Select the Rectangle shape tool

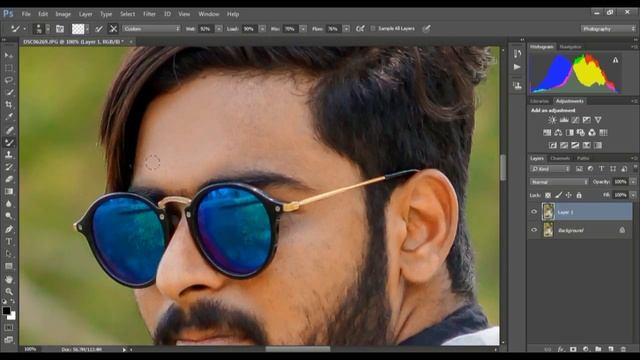(9, 266)
